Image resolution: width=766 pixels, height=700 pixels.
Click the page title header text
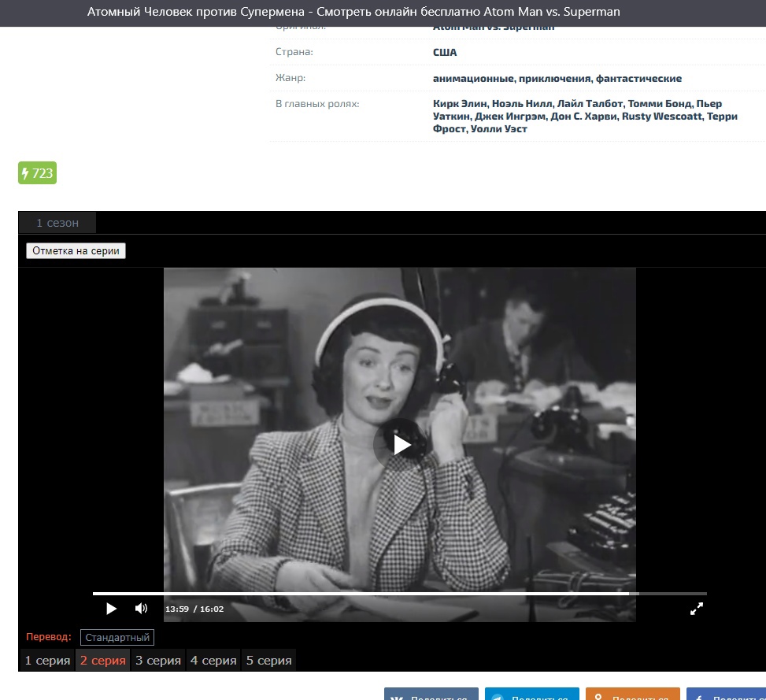353,12
